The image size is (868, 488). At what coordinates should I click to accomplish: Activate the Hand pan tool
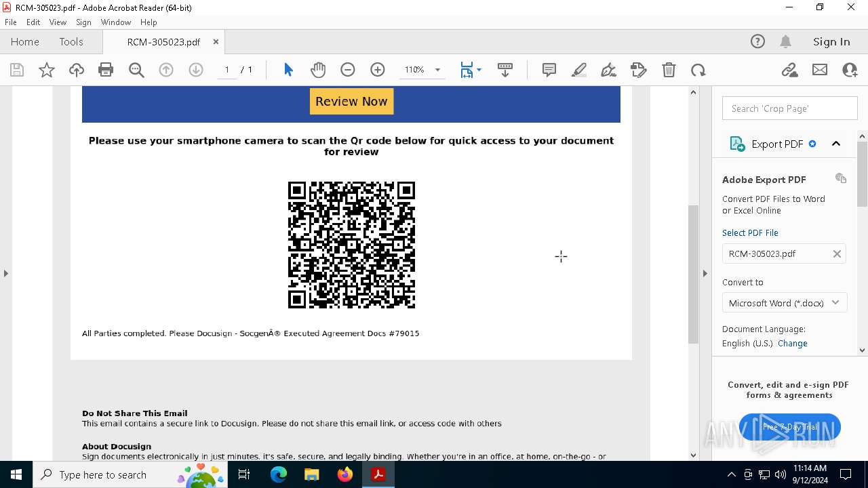tap(318, 70)
